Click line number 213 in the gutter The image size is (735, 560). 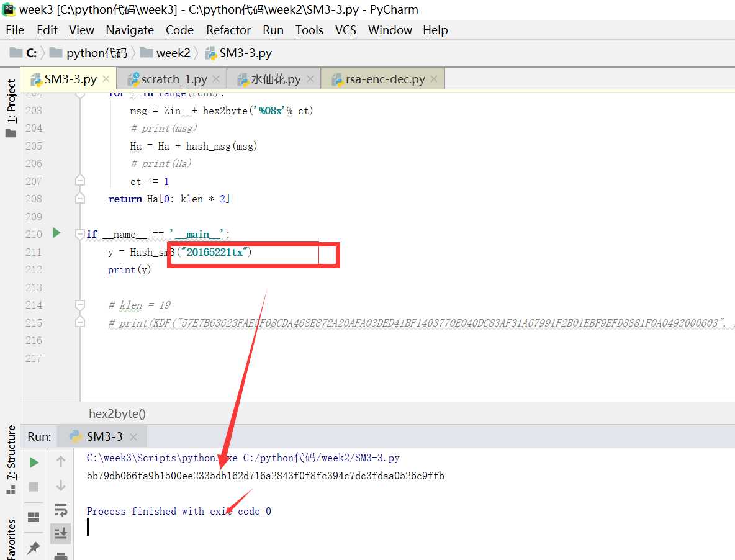click(x=34, y=287)
